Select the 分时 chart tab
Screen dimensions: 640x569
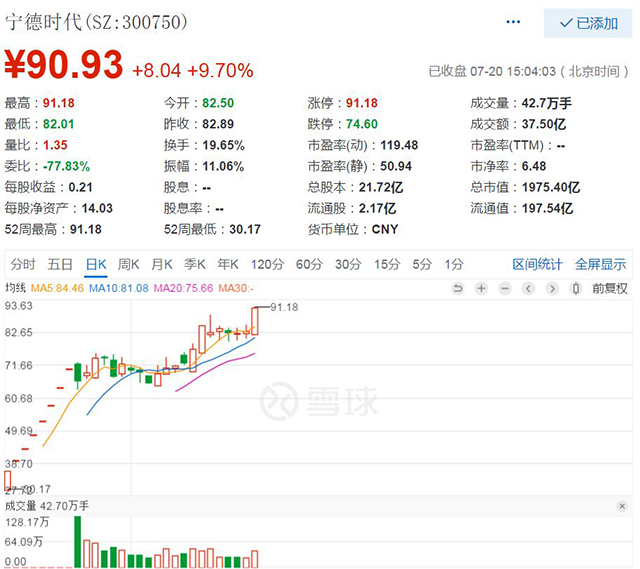tap(23, 264)
